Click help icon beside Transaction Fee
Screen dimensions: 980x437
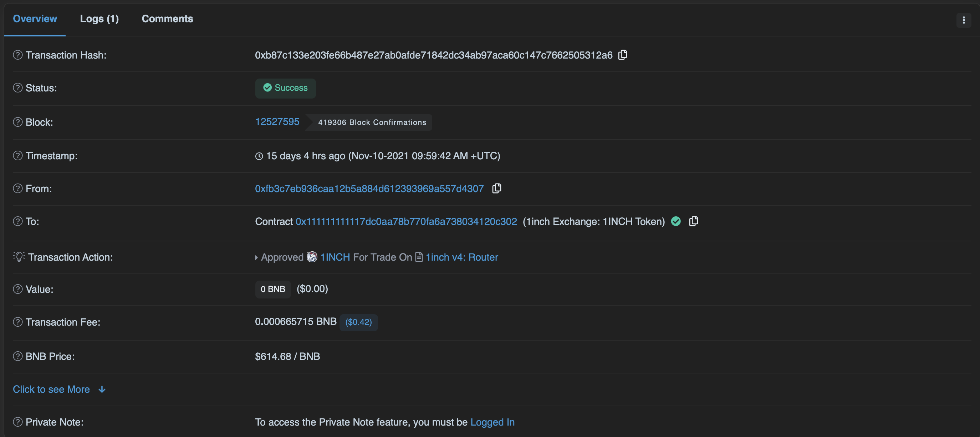click(x=18, y=322)
